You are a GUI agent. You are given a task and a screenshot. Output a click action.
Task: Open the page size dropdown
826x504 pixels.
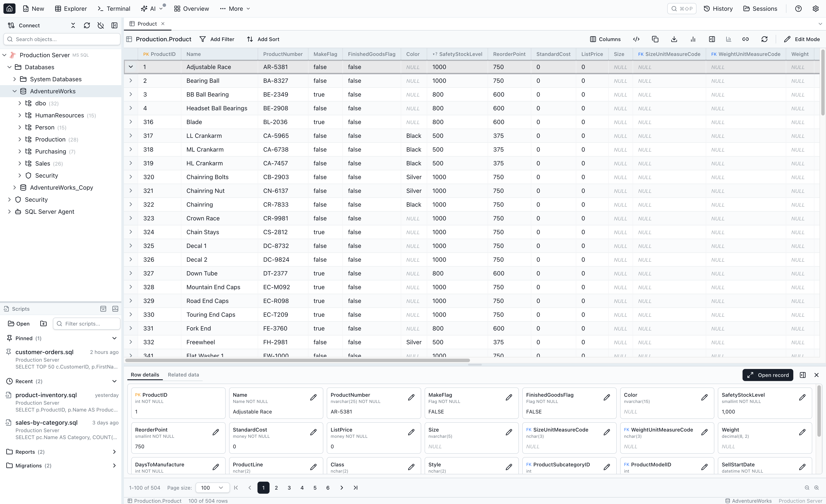click(x=213, y=488)
